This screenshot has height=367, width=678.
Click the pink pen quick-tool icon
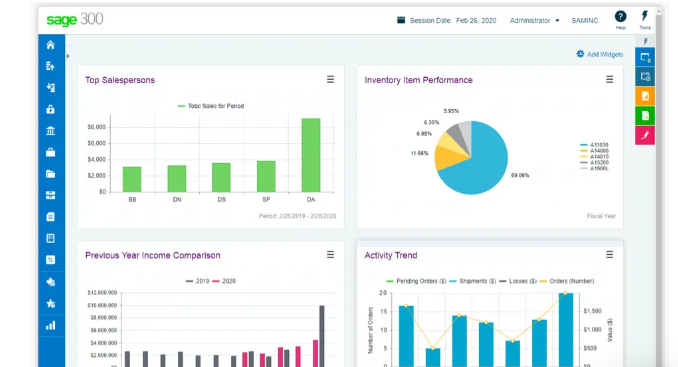tap(645, 135)
